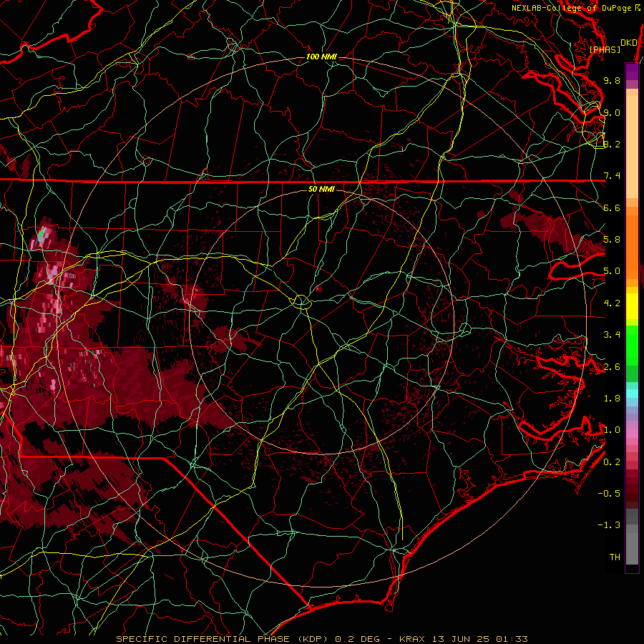Screen dimensions: 644x644
Task: Click the "50 NMI" range ring label
Action: tap(321, 190)
